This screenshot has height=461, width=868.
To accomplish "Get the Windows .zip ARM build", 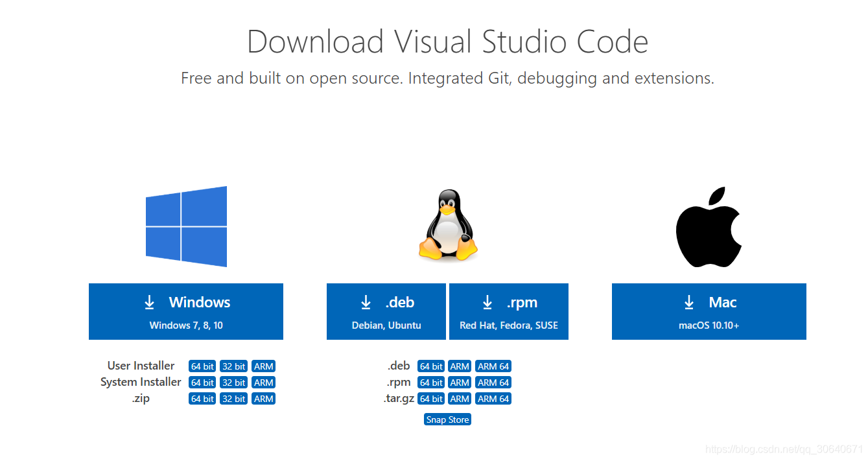I will pos(264,399).
